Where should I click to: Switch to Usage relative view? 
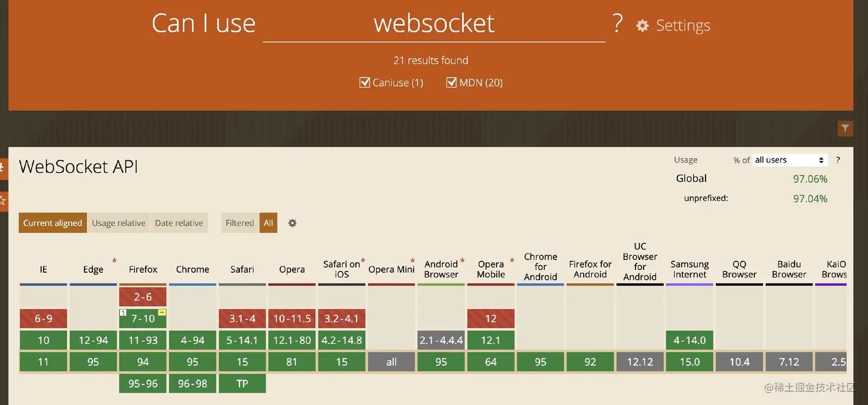(119, 223)
